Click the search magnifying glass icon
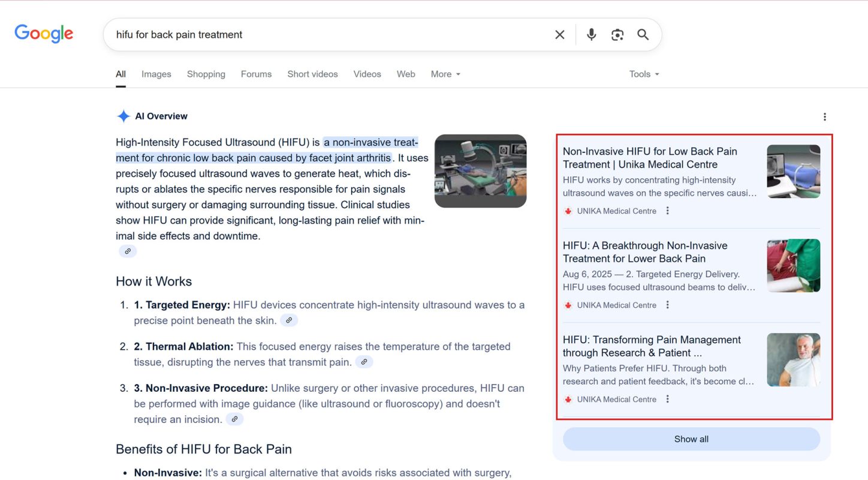The width and height of the screenshot is (868, 480). pyautogui.click(x=643, y=34)
